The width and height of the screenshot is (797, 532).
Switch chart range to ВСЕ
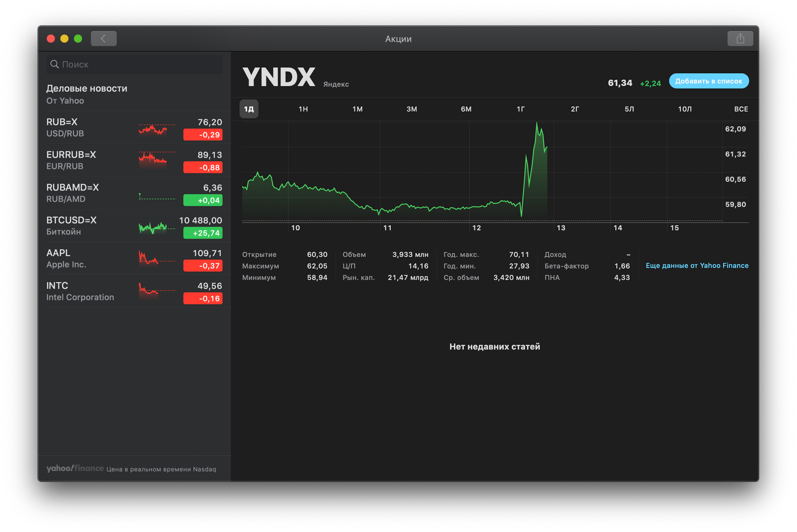point(741,109)
